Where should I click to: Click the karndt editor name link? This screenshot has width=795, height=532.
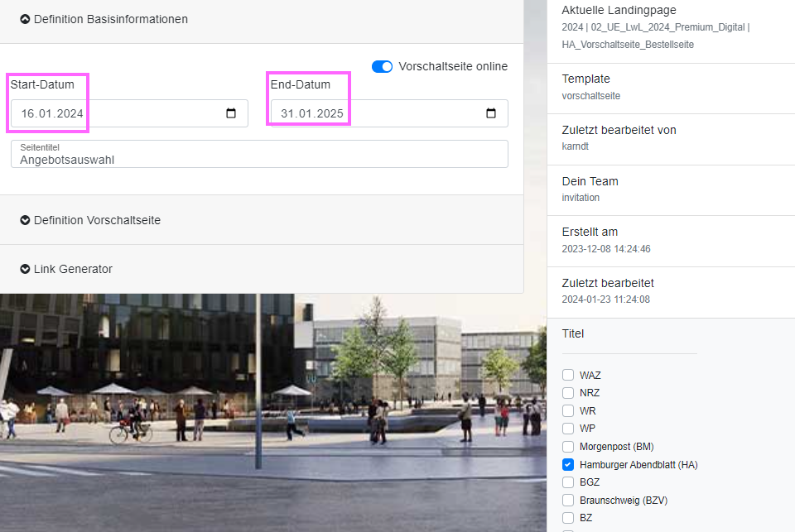pos(576,146)
